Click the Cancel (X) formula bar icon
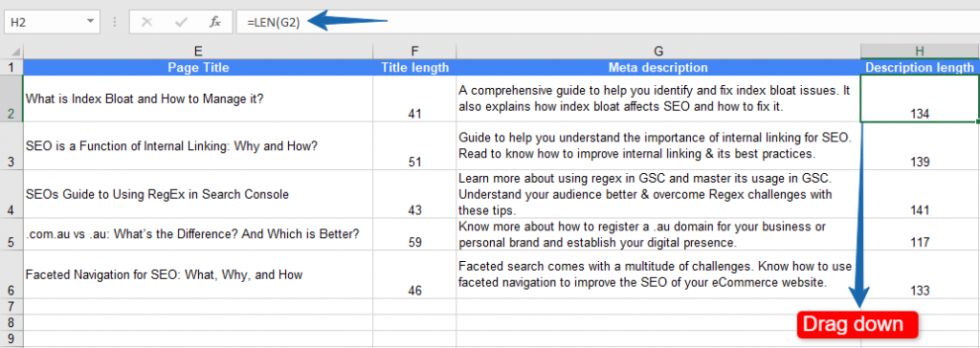Viewport: 980px width, 348px height. [146, 23]
